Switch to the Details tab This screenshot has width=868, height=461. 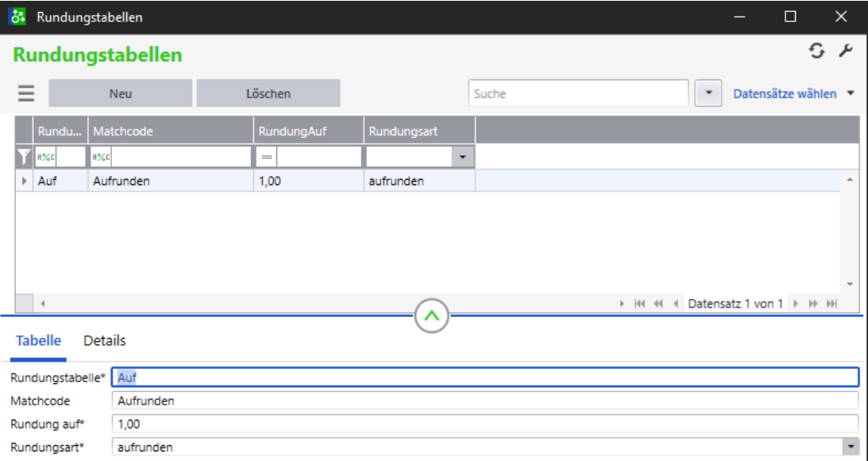(x=105, y=341)
